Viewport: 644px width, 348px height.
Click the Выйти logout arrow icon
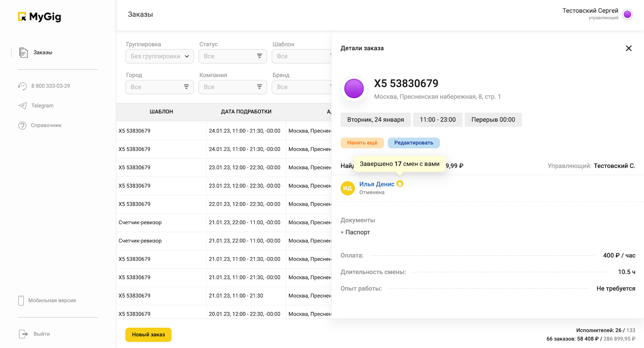click(x=23, y=334)
